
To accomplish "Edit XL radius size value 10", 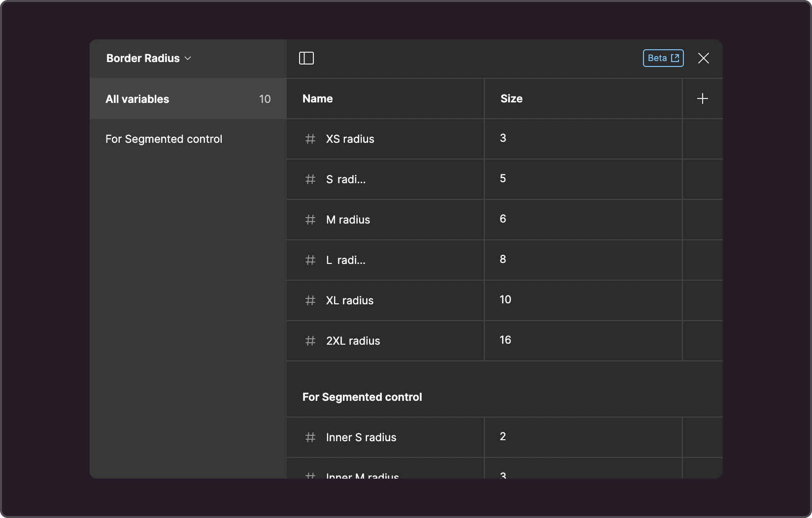I will [x=583, y=300].
